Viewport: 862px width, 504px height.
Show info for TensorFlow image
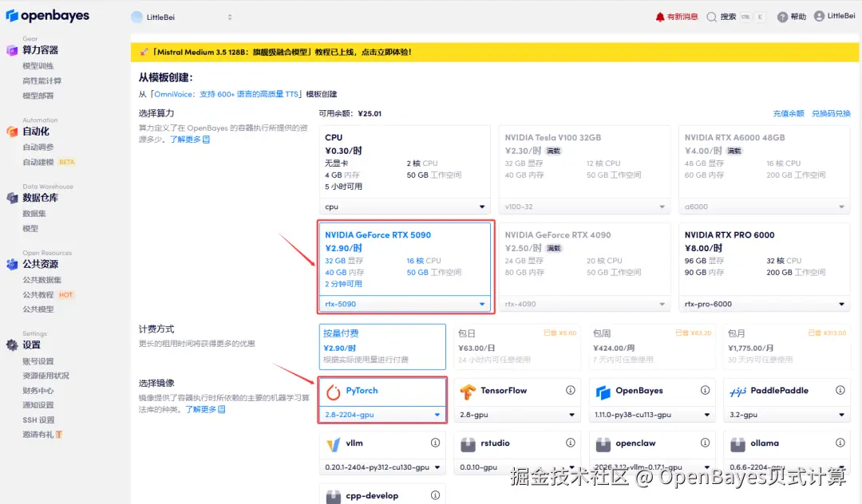570,390
